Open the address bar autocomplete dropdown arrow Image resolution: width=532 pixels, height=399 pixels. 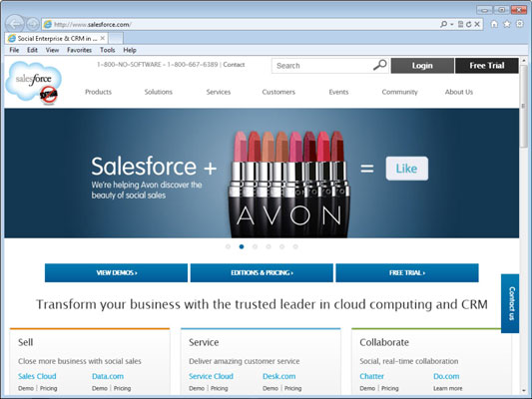coord(451,24)
